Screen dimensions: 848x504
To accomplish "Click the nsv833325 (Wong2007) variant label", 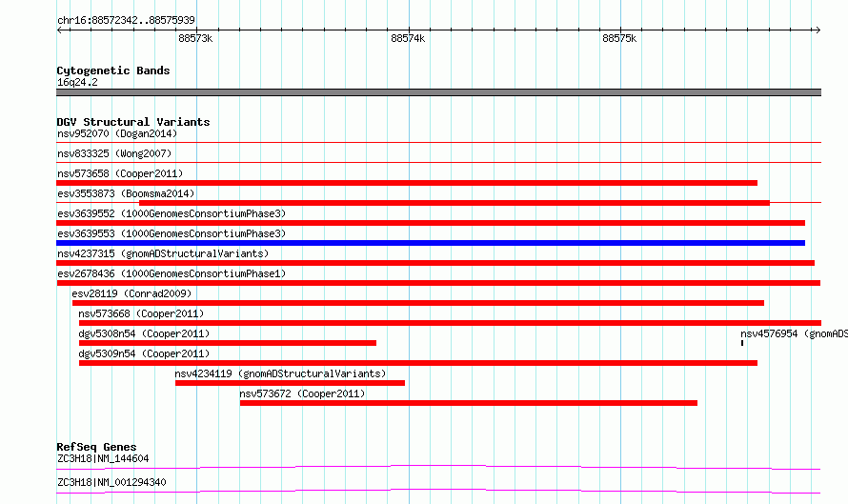I will pos(114,153).
